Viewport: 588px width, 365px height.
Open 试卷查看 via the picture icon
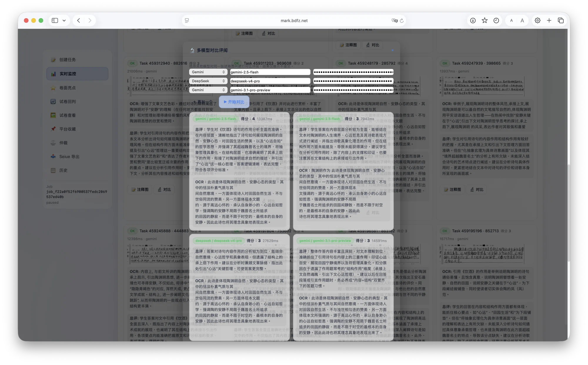click(54, 115)
